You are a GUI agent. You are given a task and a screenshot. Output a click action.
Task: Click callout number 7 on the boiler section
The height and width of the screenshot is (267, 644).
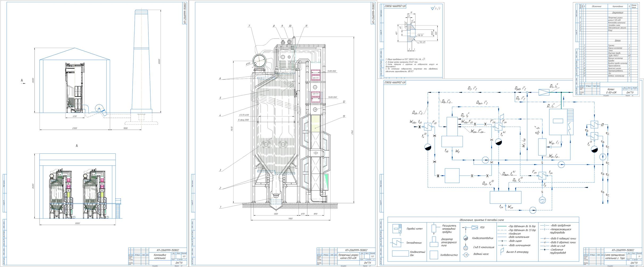249,26
